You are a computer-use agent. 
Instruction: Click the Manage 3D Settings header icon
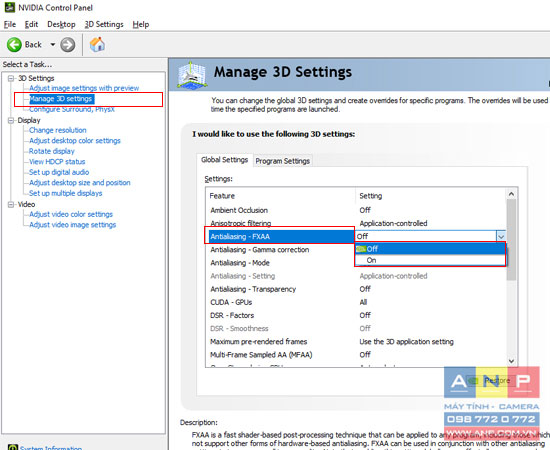pyautogui.click(x=192, y=75)
